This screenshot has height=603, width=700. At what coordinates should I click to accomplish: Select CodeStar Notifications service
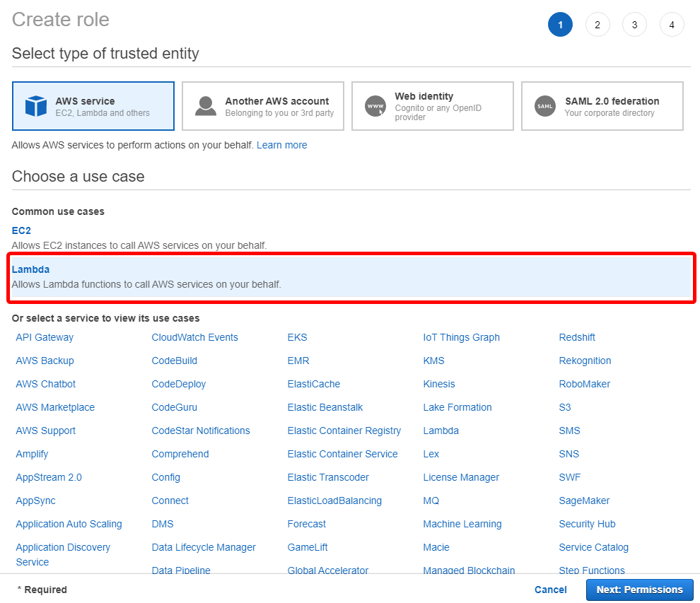(x=200, y=431)
